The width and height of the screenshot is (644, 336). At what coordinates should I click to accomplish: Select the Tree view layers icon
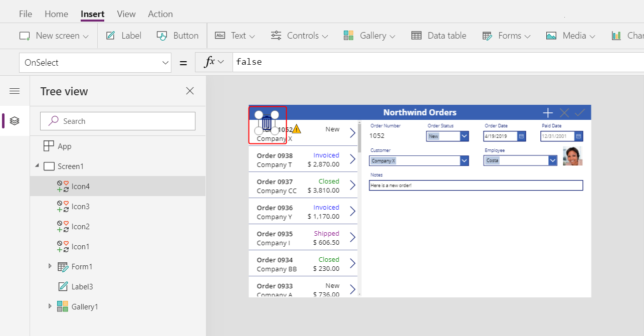click(15, 121)
